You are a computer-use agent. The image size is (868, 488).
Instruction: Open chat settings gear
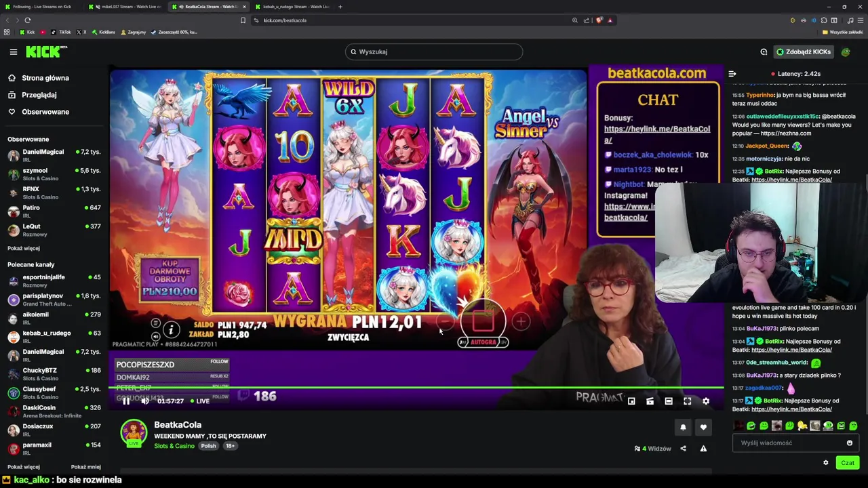(x=825, y=463)
